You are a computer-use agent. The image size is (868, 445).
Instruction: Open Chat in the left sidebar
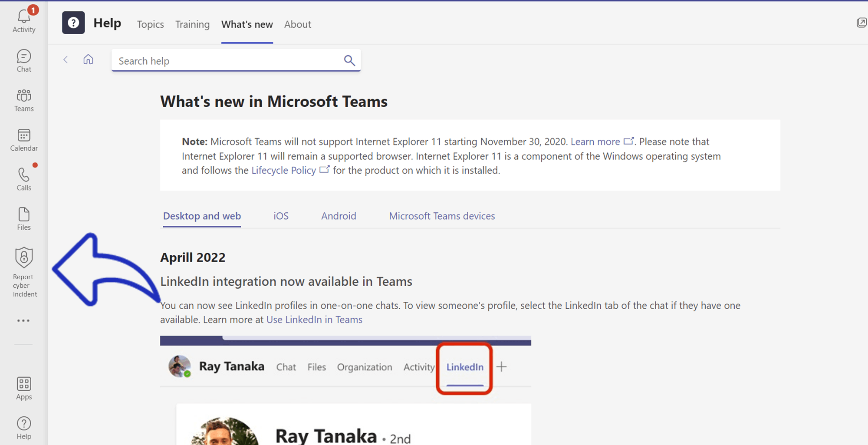(x=24, y=61)
